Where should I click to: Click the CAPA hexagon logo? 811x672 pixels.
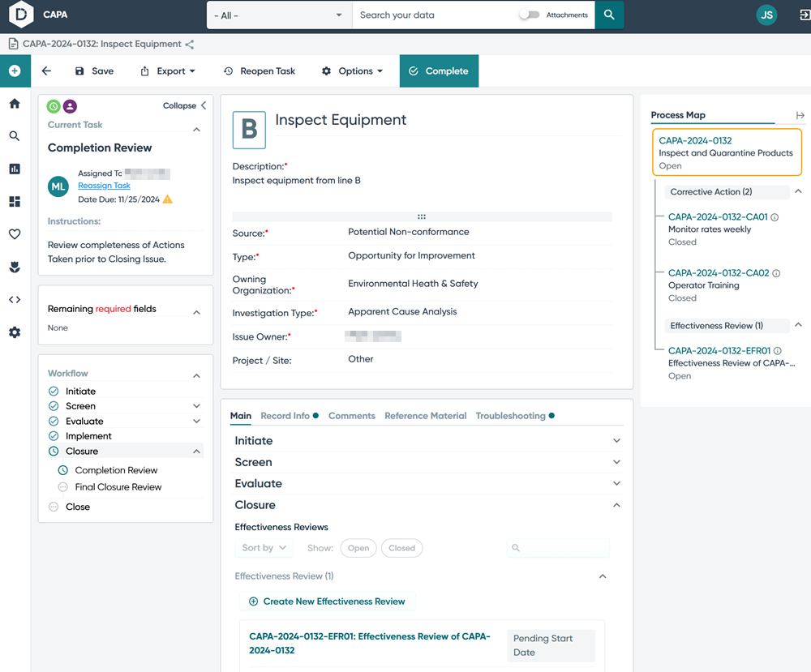pyautogui.click(x=21, y=14)
